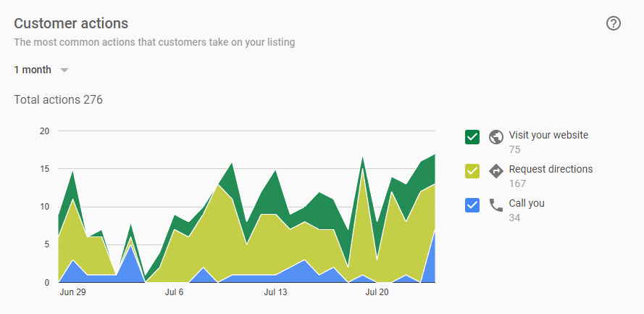Click the phone call icon
Screen dimensions: 644x314
point(496,205)
